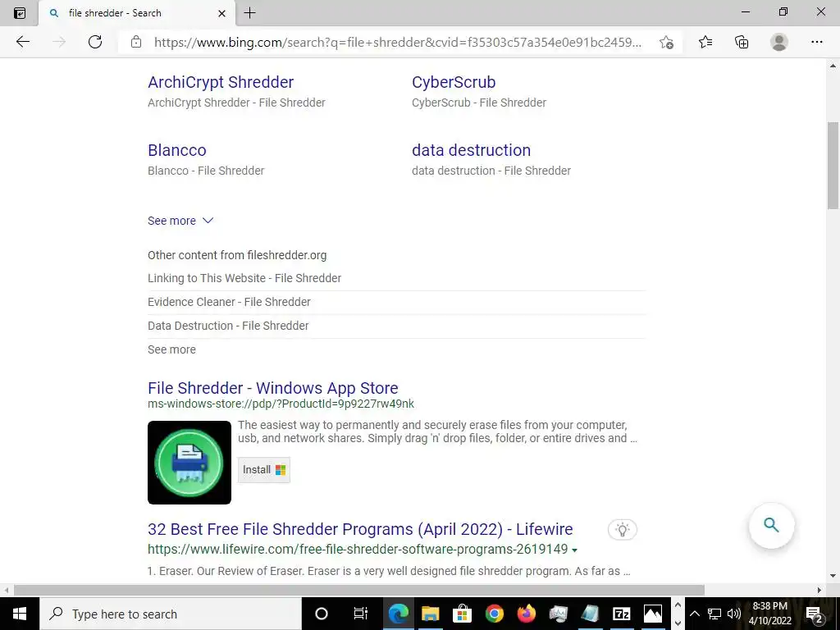Open Evidence Cleaner - File Shredder
This screenshot has width=840, height=630.
click(229, 302)
